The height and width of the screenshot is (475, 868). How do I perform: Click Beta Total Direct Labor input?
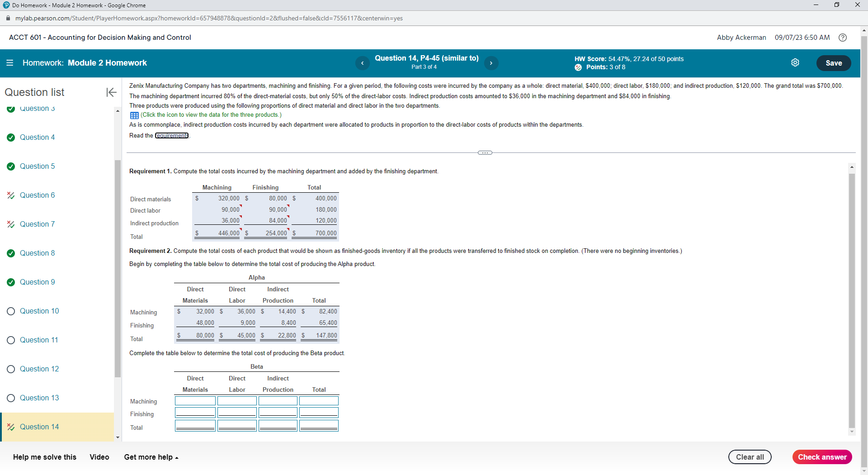pyautogui.click(x=237, y=425)
